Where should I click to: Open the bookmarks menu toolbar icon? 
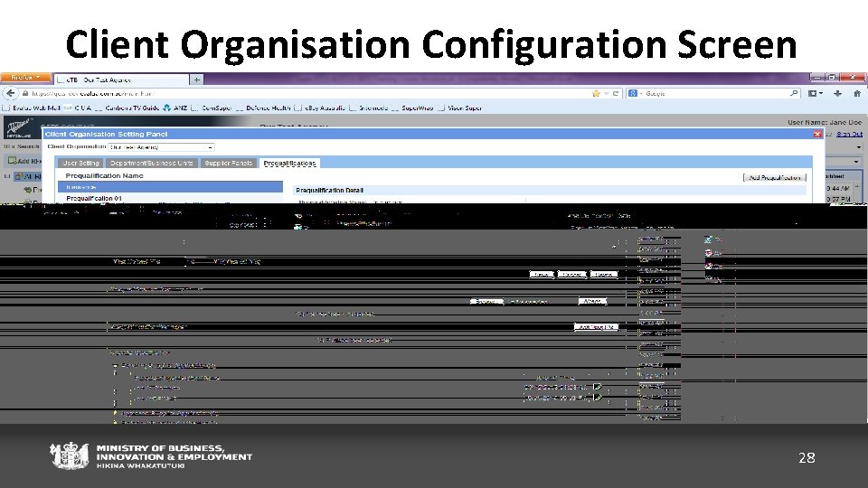pyautogui.click(x=816, y=93)
